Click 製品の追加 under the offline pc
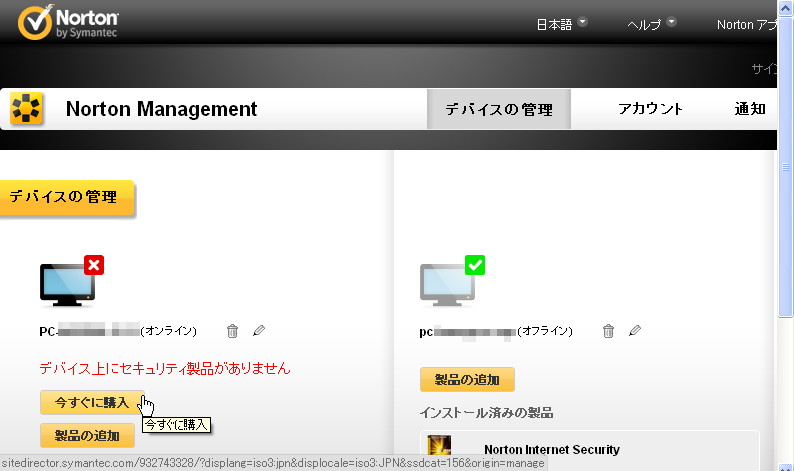Screen dimensions: 794x471 tap(467, 379)
